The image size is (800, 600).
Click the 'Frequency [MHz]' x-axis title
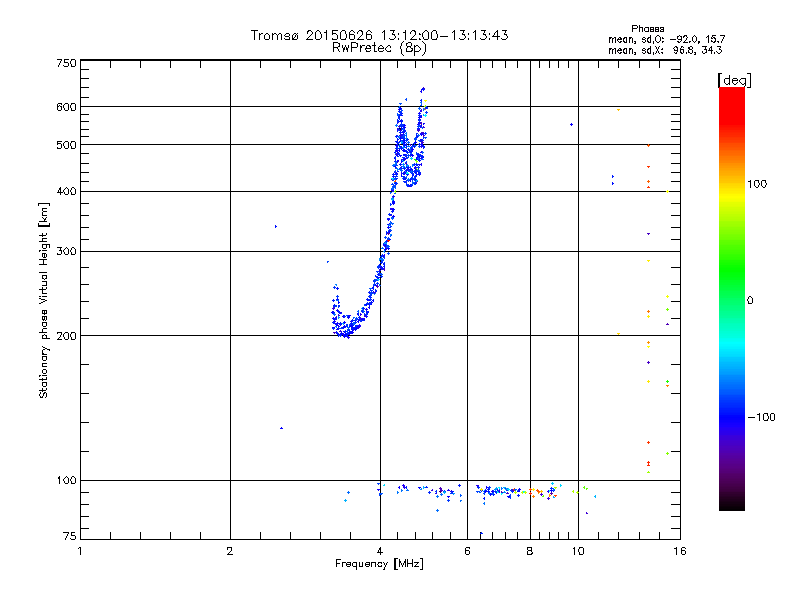tap(379, 564)
